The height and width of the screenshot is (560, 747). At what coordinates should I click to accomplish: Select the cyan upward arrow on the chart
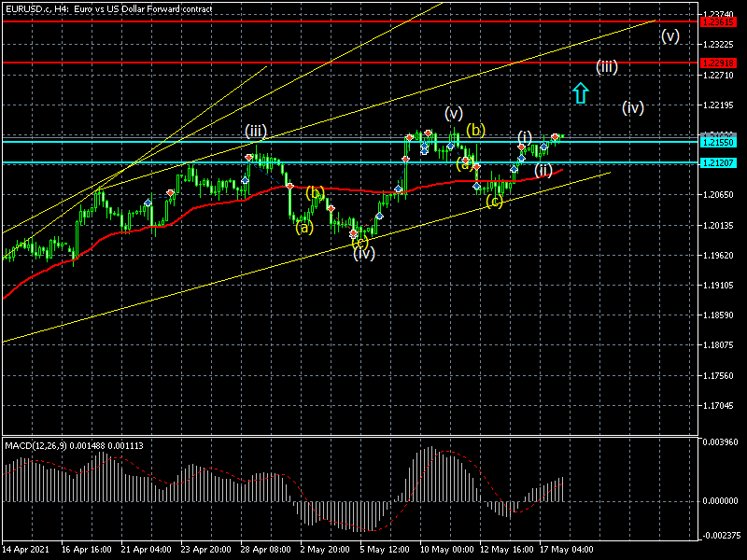coord(580,92)
